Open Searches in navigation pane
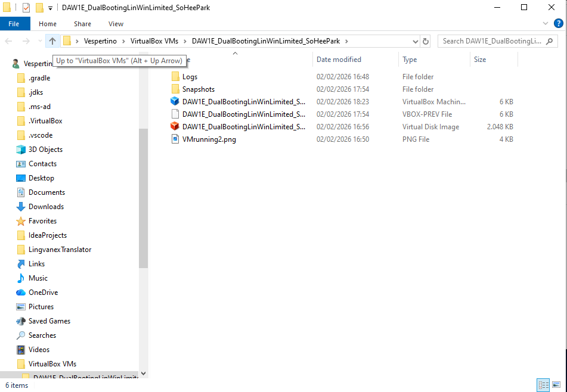 point(42,335)
